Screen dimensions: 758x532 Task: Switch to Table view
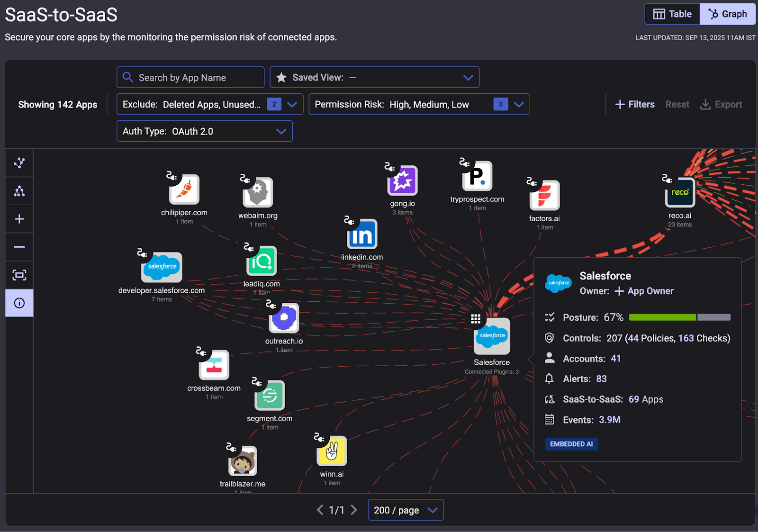click(x=672, y=14)
